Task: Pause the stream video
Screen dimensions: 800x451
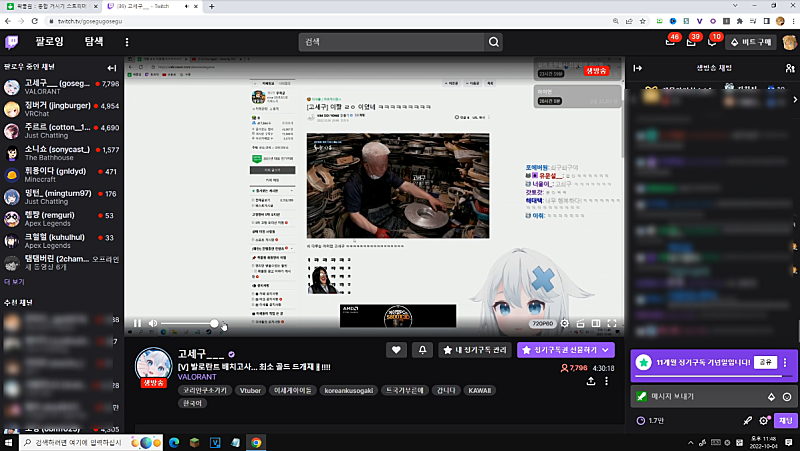Action: tap(137, 323)
